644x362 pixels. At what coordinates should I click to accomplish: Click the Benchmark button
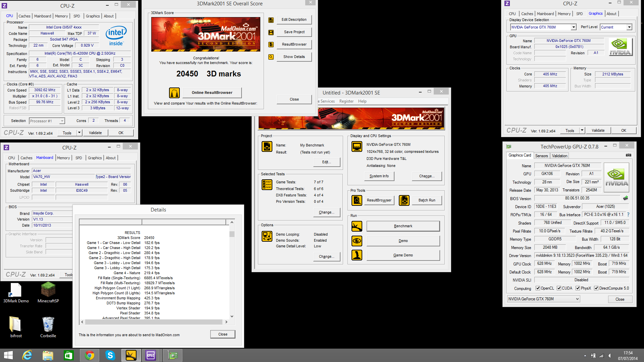pos(403,226)
